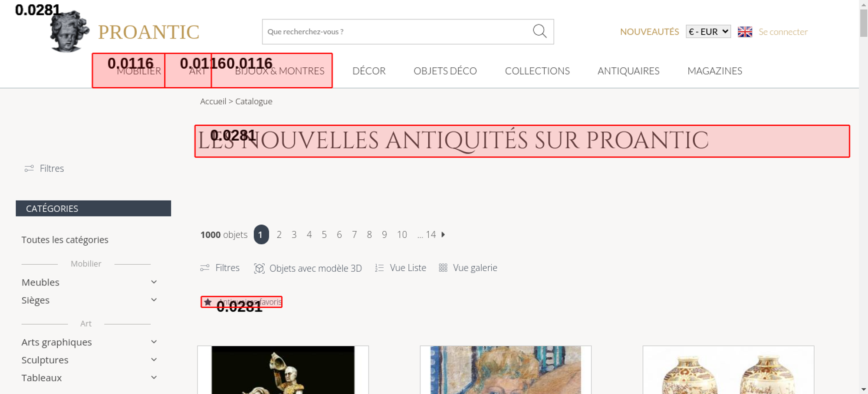Click the Se connecter link

(783, 32)
